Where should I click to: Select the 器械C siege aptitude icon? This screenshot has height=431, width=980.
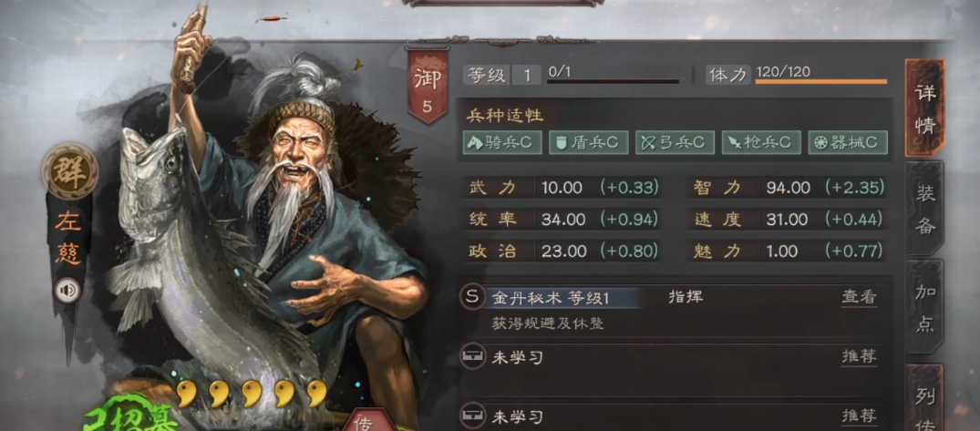847,142
